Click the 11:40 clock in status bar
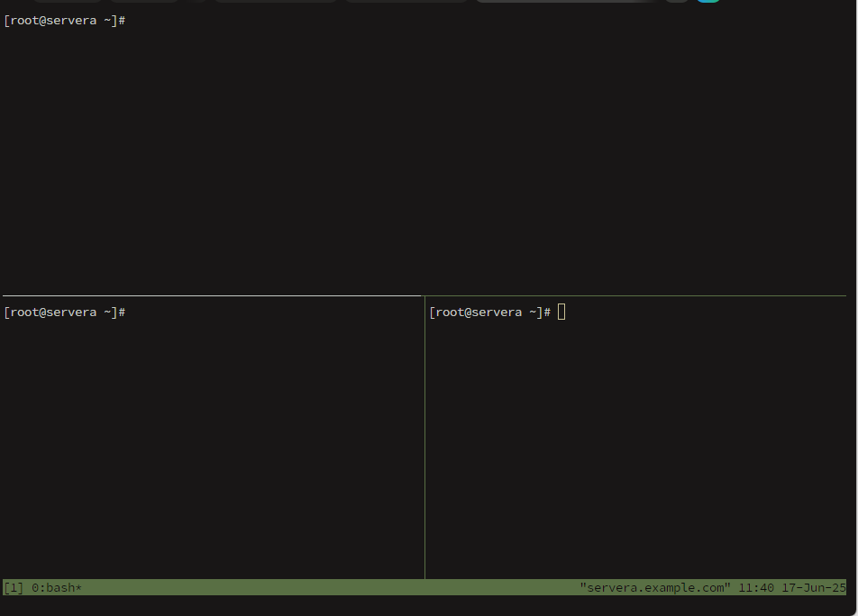Image resolution: width=858 pixels, height=616 pixels. click(756, 587)
